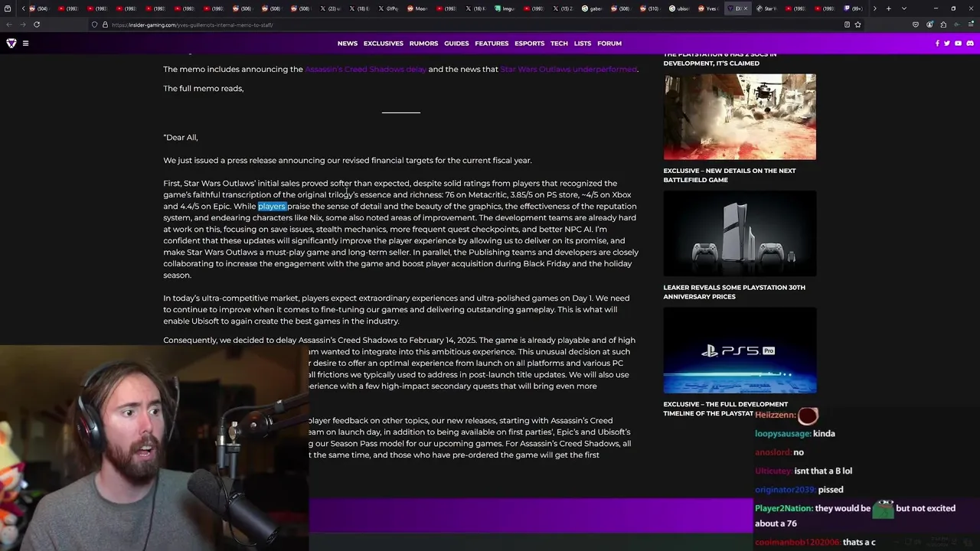Switch to the Imgur tab

coord(505,8)
